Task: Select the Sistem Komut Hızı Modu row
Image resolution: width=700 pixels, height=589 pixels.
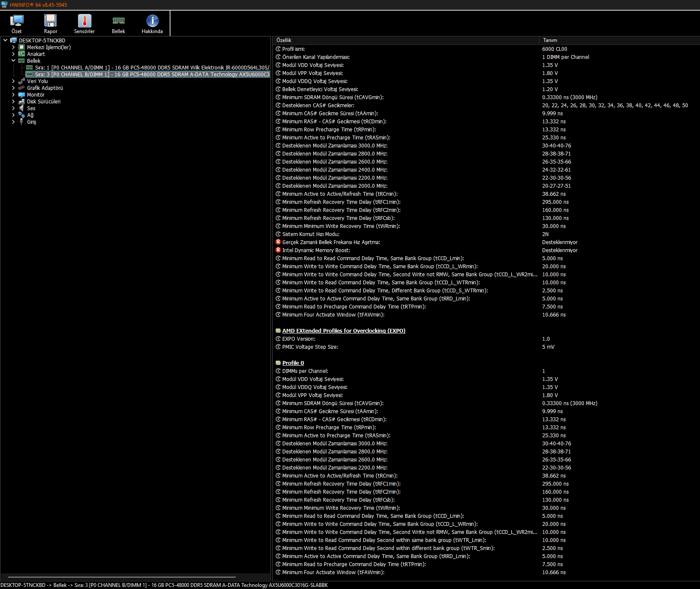Action: [486, 234]
